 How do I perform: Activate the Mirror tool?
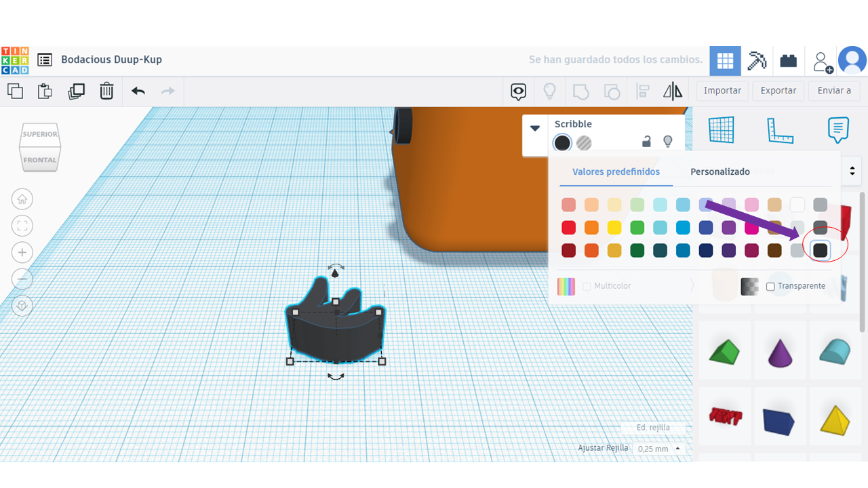coord(673,91)
